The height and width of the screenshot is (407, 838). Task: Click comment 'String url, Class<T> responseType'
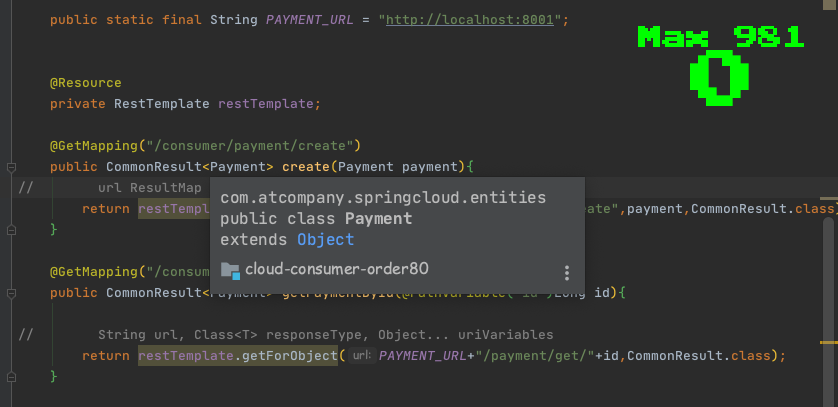tap(234, 335)
